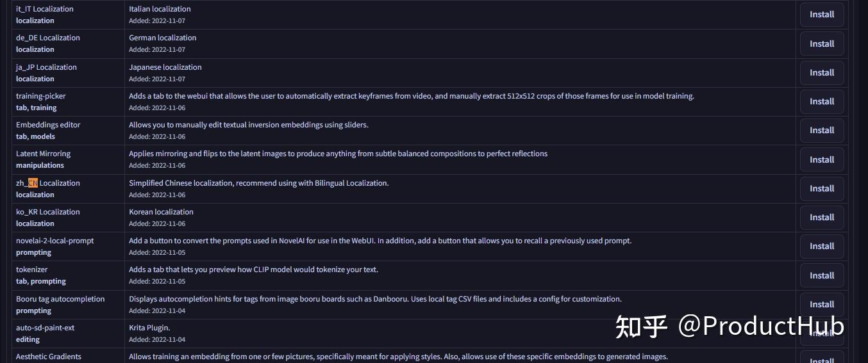This screenshot has height=363, width=868.
Task: Open the Embeddings editor extension link
Action: [48, 125]
